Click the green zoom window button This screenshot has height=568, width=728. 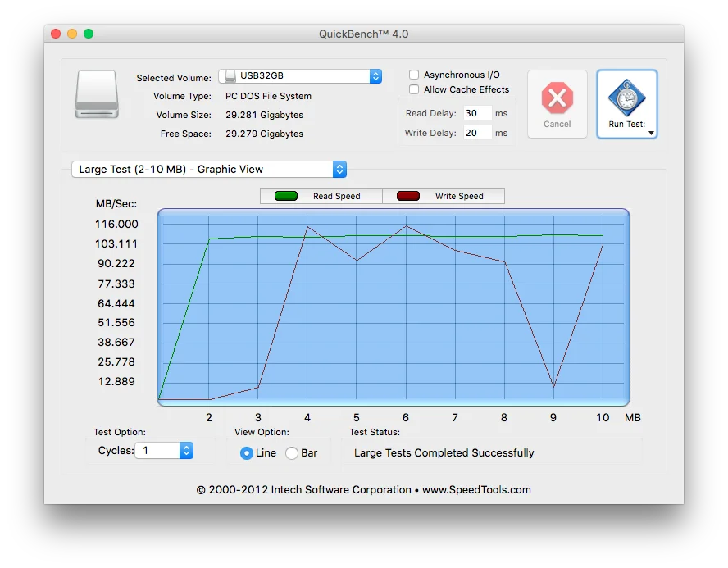89,34
